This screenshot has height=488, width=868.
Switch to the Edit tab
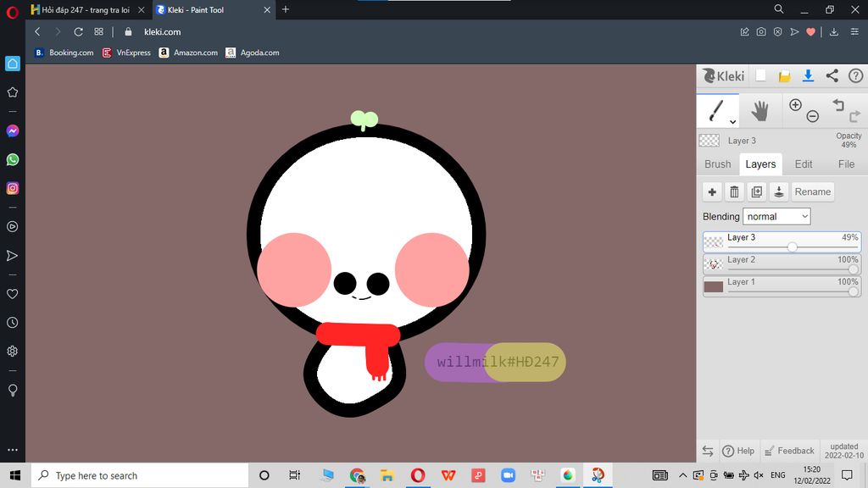point(804,164)
